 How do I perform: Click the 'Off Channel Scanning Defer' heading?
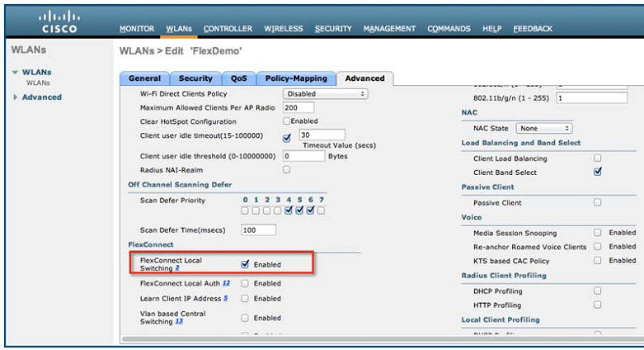tap(180, 185)
